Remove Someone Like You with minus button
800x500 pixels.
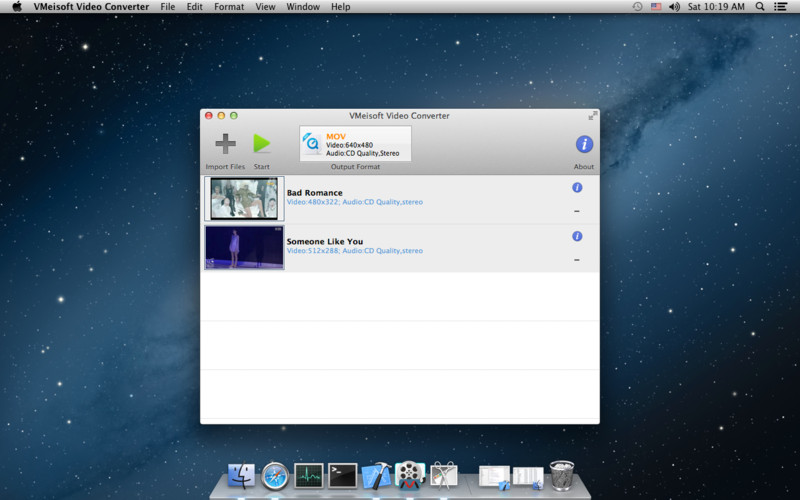tap(577, 260)
